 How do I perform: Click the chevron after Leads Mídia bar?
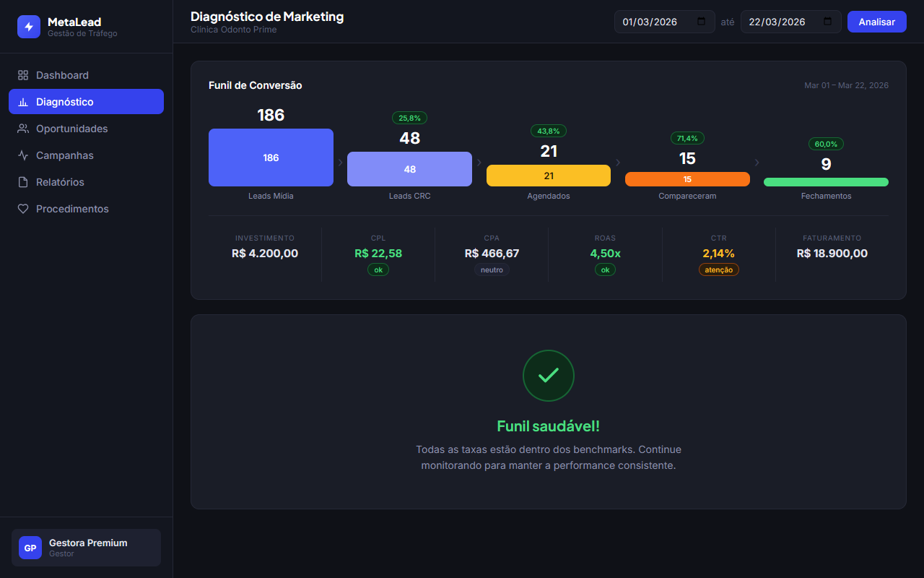(x=340, y=163)
